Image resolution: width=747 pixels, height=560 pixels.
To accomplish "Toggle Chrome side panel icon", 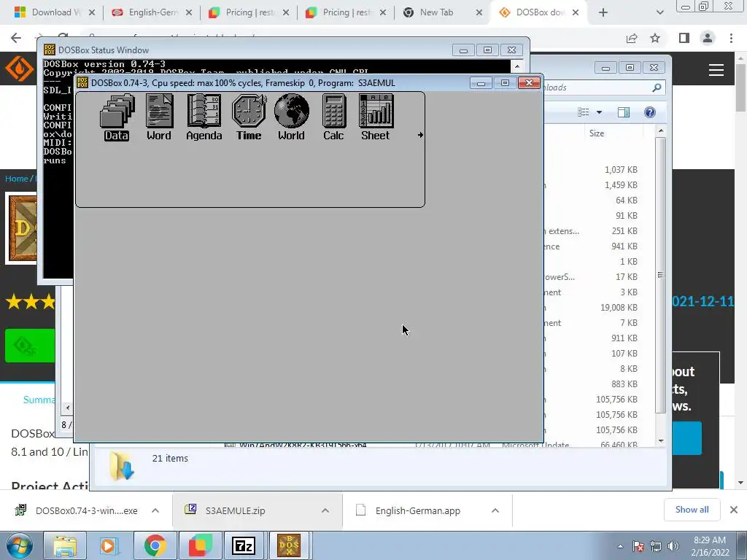I will click(x=684, y=38).
